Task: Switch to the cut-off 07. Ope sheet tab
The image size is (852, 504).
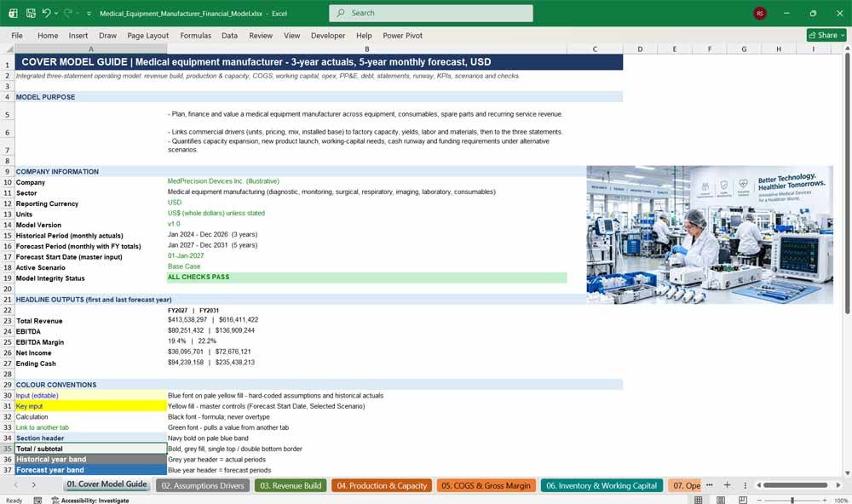Action: tap(686, 485)
